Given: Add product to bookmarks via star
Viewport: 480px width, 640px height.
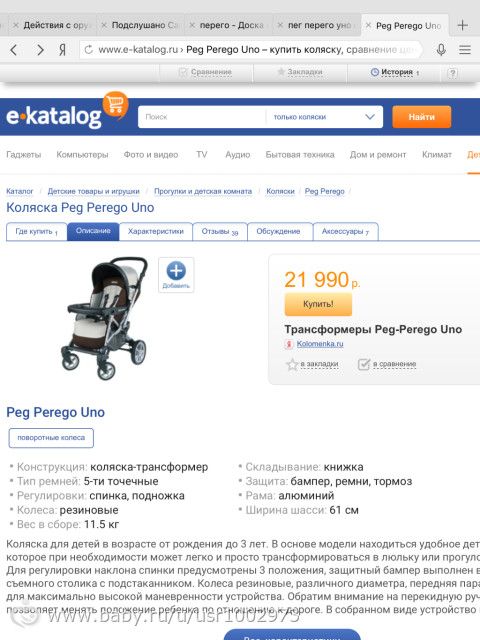Looking at the screenshot, I should pyautogui.click(x=292, y=364).
